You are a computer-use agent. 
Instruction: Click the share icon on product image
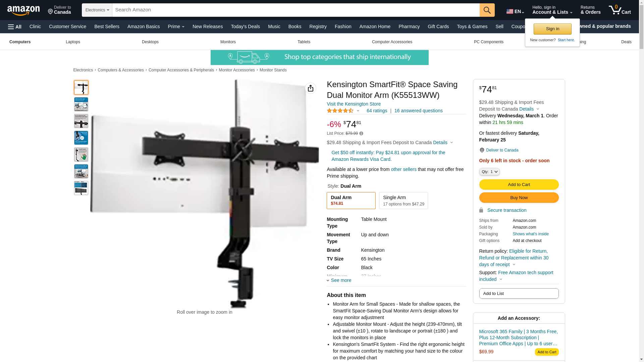tap(311, 88)
